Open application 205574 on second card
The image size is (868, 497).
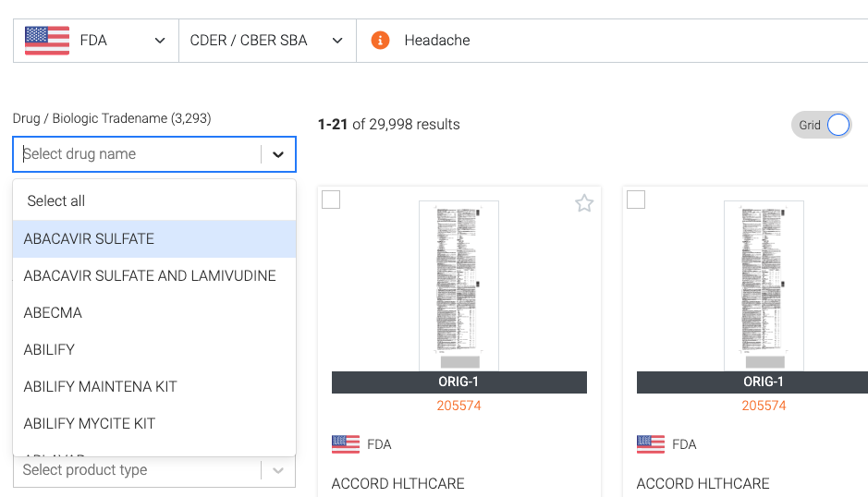[x=764, y=406]
